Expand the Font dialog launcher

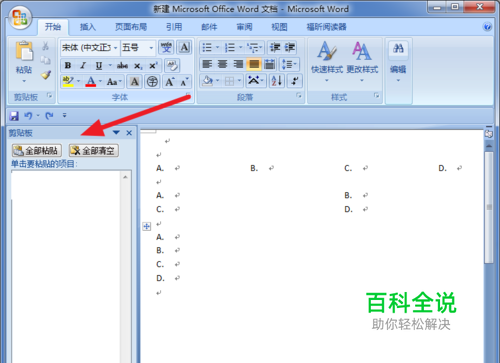pyautogui.click(x=188, y=95)
